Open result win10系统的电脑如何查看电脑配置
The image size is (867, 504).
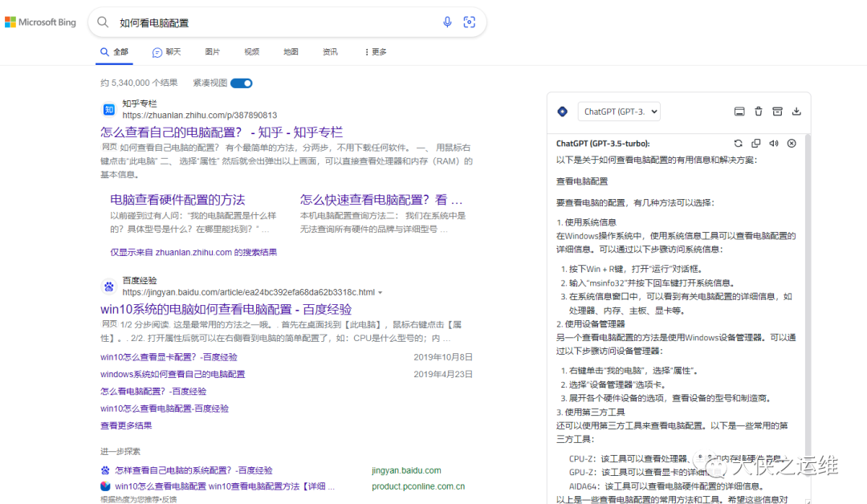coord(226,310)
